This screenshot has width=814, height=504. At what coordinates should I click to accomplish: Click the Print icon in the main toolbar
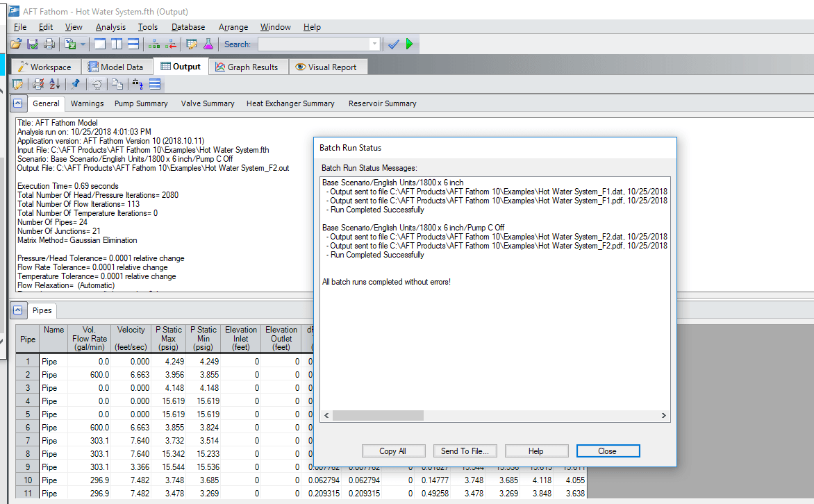coord(49,44)
